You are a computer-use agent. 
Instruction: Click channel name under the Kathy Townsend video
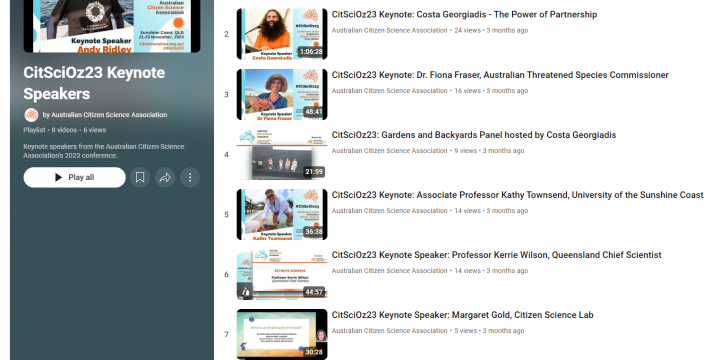pos(389,211)
